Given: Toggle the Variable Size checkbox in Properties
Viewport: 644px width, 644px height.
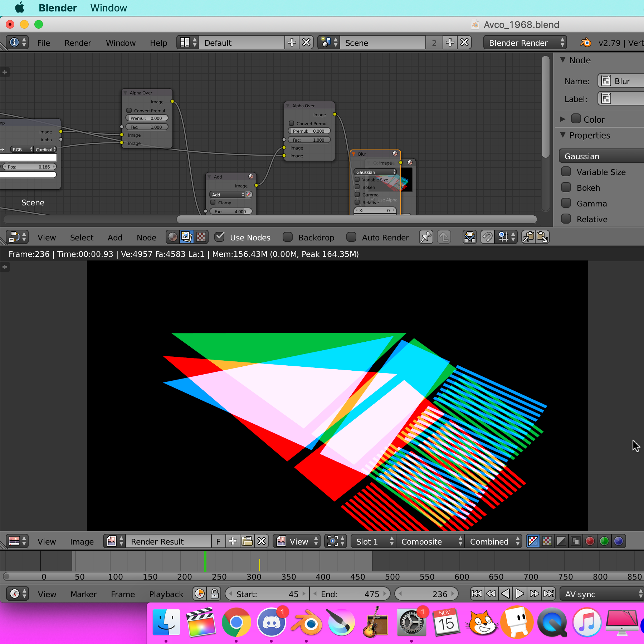Looking at the screenshot, I should pos(566,172).
